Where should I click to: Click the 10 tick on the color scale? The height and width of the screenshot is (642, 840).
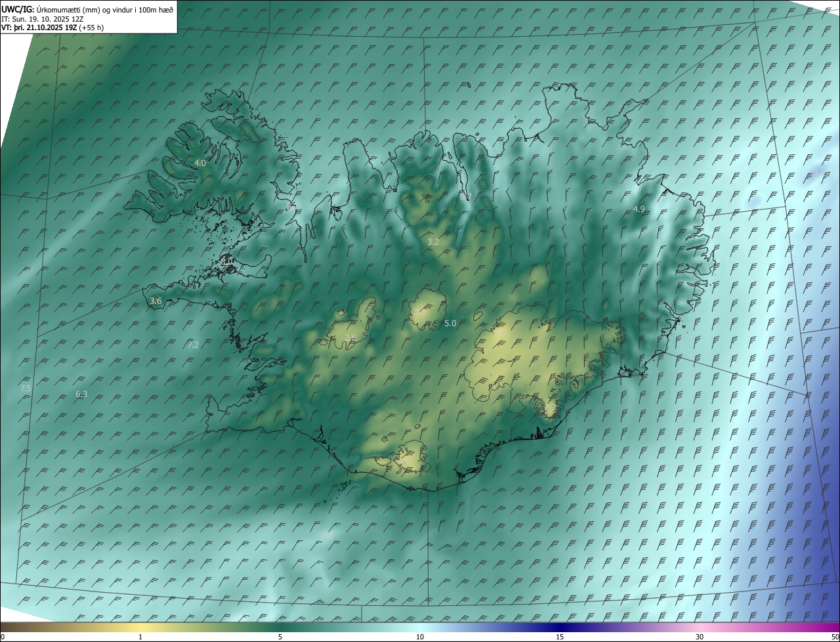420,637
